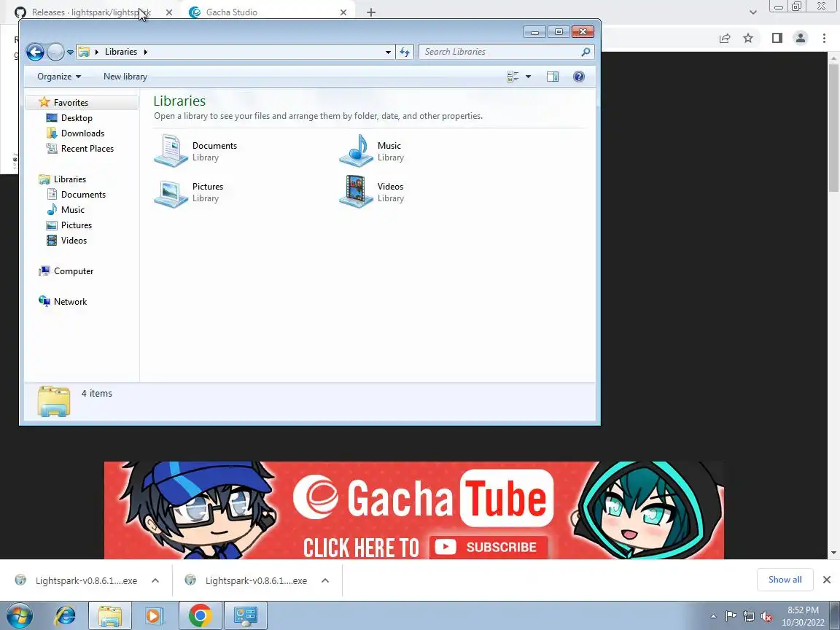Open the clock showing 8:52 PM
The height and width of the screenshot is (630, 840).
803,616
